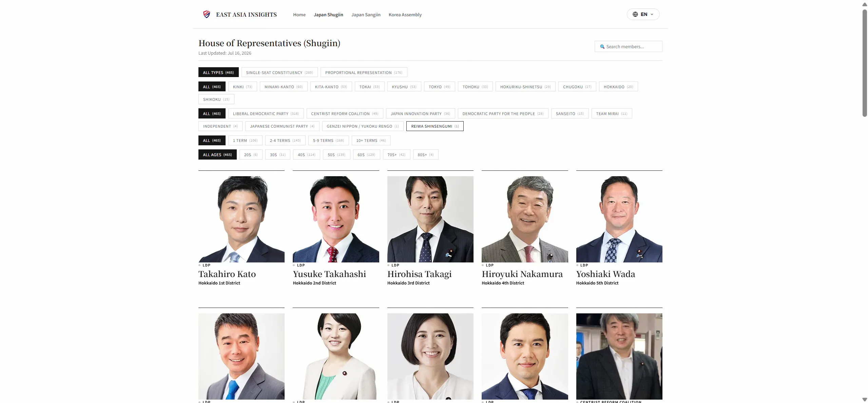The image size is (868, 403).
Task: Filter by Reiwa Shinsengumi
Action: [x=435, y=126]
